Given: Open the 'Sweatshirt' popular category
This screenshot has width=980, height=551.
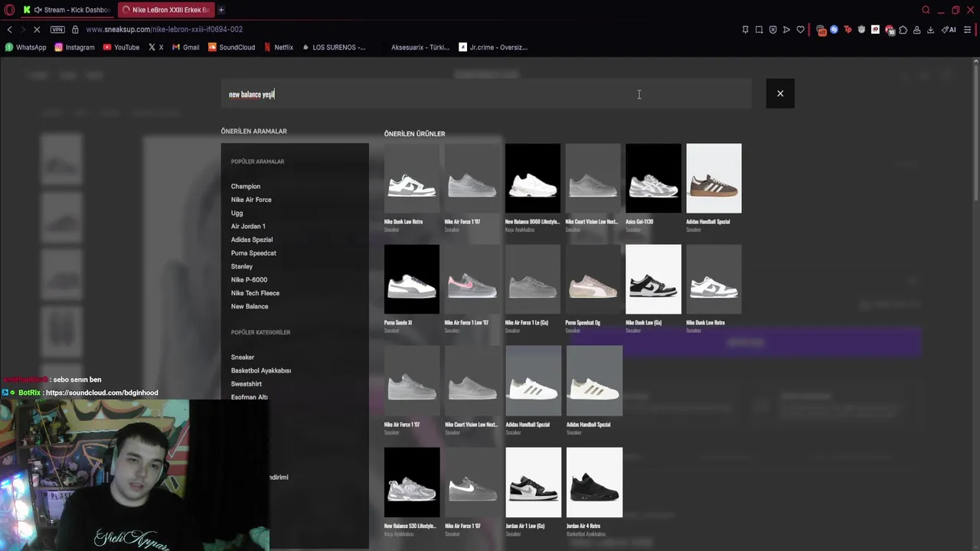Looking at the screenshot, I should (x=247, y=384).
